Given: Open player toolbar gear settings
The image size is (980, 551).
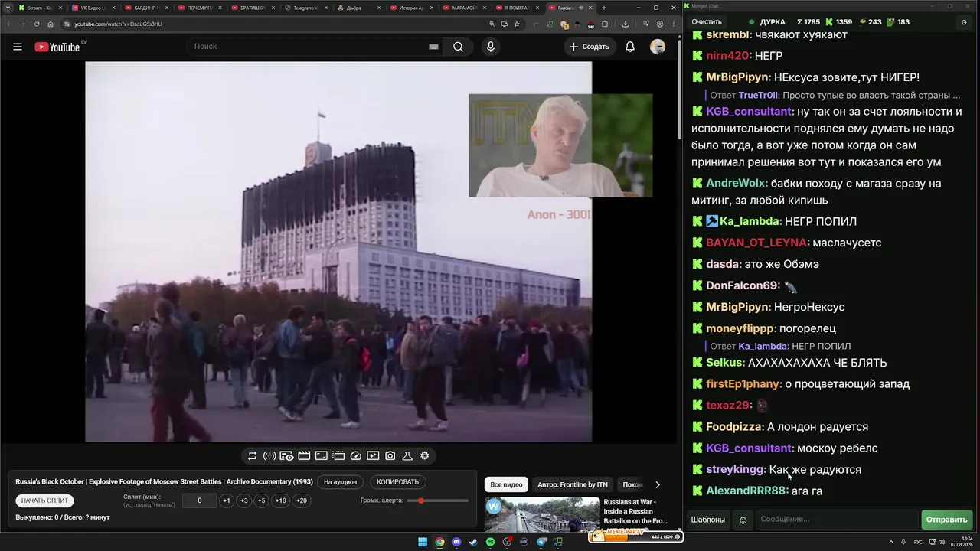Looking at the screenshot, I should 425,456.
